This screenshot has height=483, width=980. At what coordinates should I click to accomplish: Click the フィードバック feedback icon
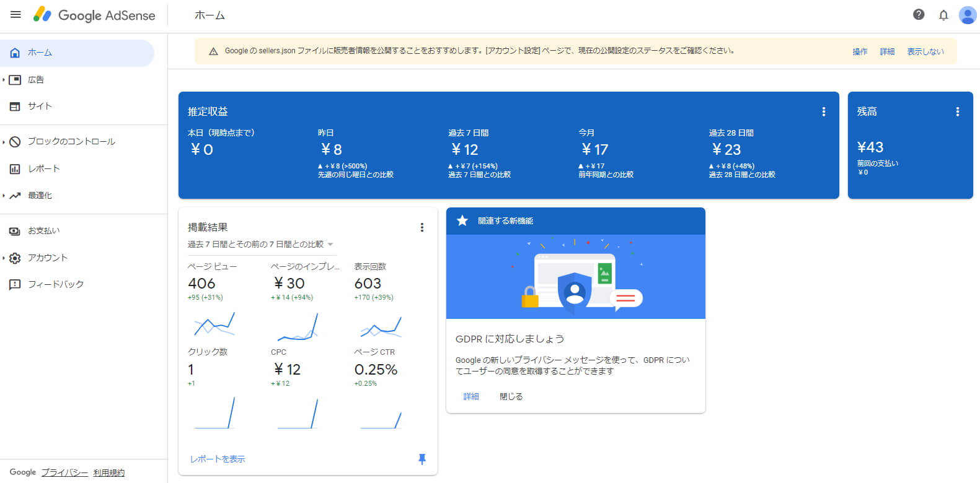[x=15, y=285]
